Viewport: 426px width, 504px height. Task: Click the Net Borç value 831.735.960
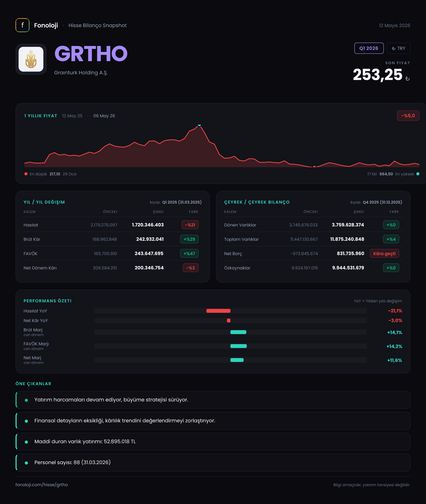[x=350, y=253]
